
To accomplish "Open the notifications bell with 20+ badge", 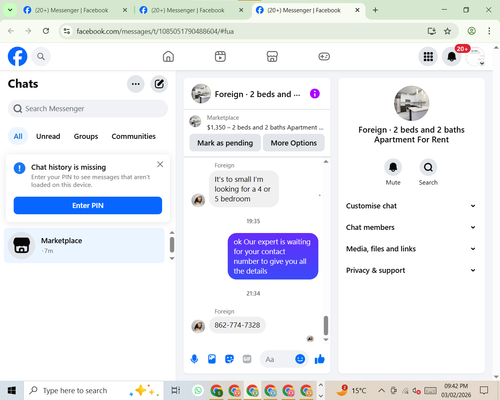I will [452, 56].
